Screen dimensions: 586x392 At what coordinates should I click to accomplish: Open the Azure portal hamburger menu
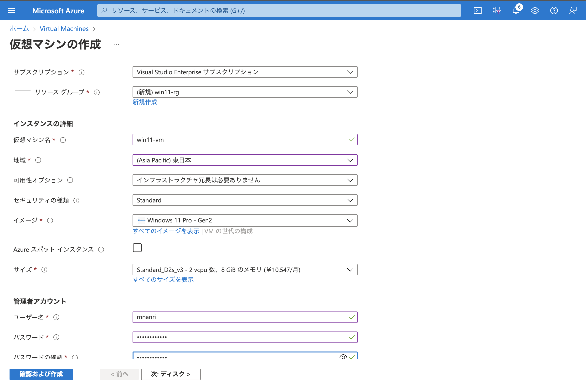click(x=11, y=10)
